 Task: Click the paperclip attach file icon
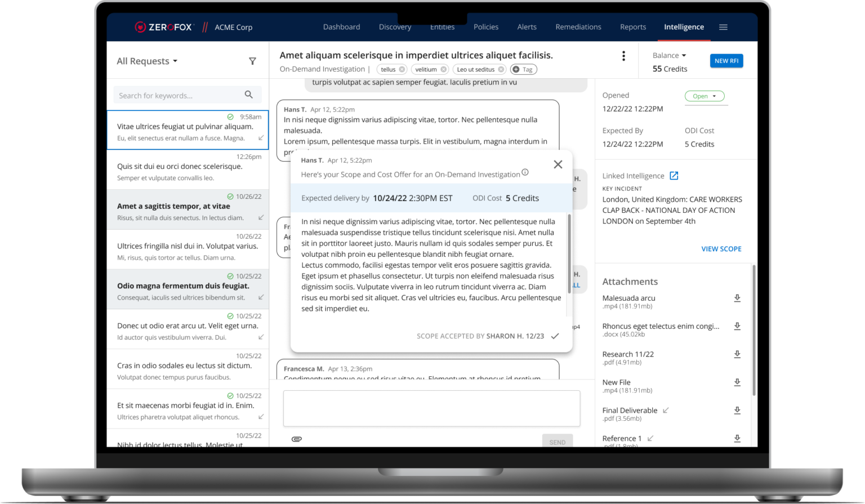click(296, 439)
